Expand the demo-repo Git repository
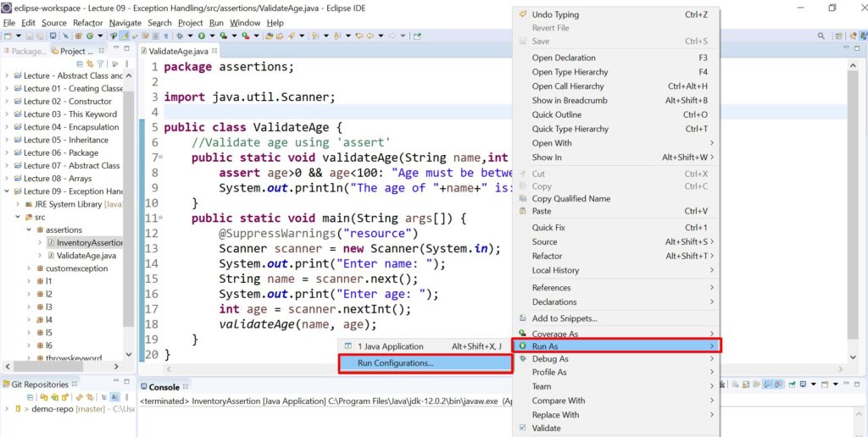 [x=7, y=408]
